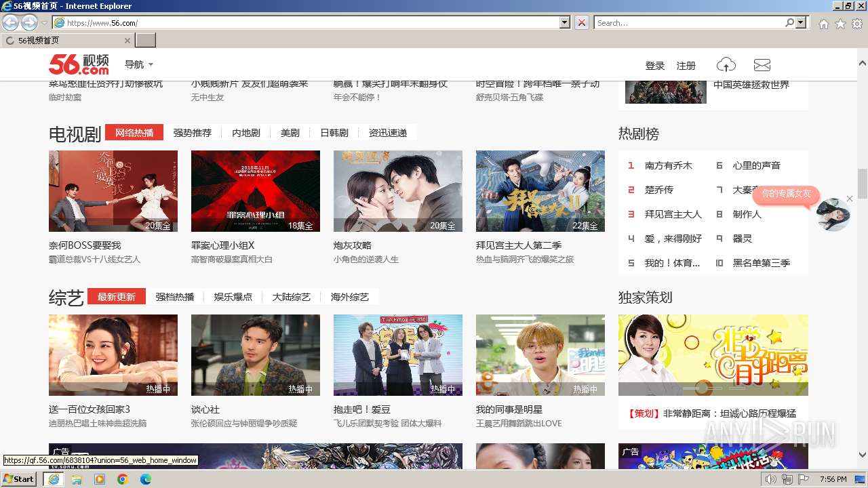Select the 强档热播 tab
This screenshot has width=868, height=488.
(175, 297)
